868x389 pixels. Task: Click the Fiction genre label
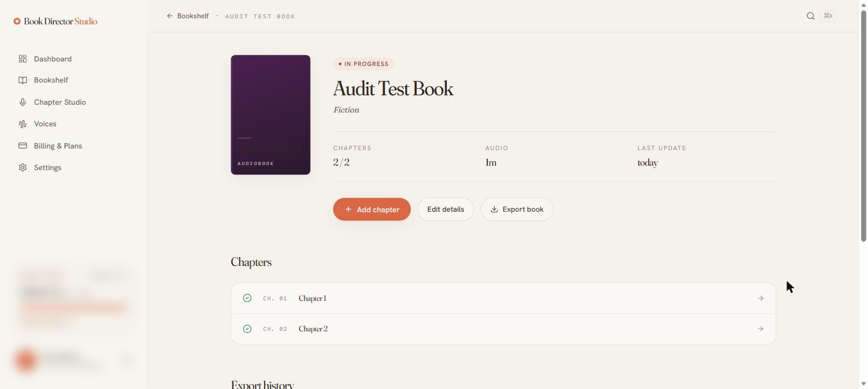346,110
